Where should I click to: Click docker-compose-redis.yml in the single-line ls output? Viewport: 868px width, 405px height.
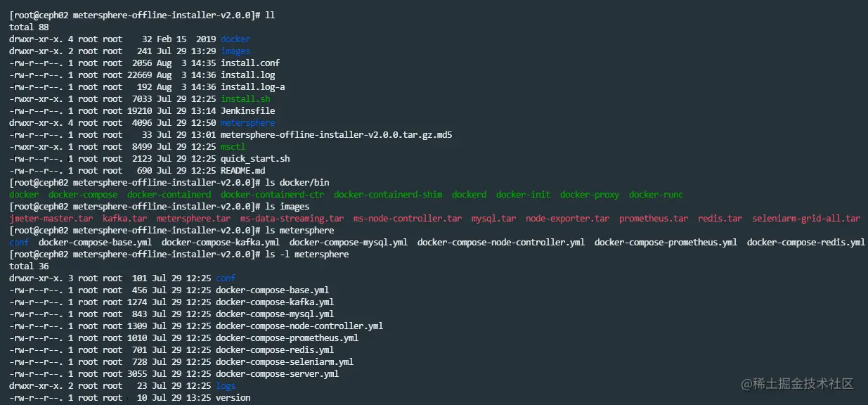point(805,243)
